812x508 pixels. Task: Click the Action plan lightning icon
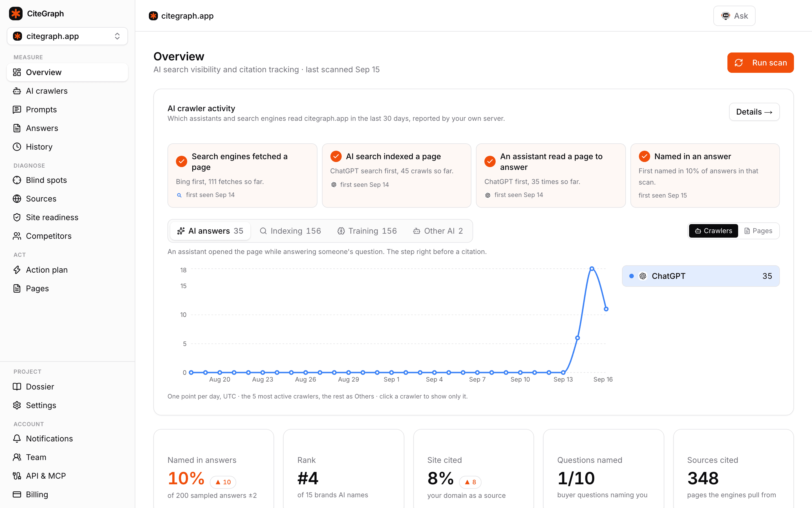click(17, 270)
